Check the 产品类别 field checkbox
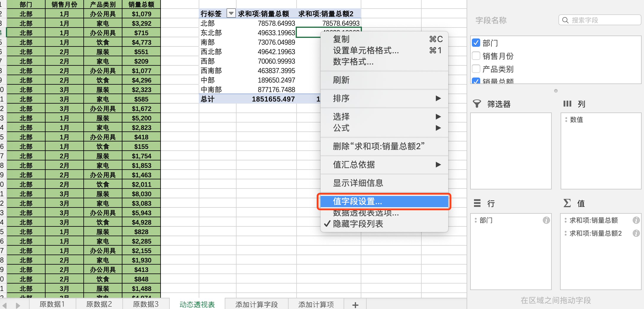644x309 pixels. tap(476, 69)
